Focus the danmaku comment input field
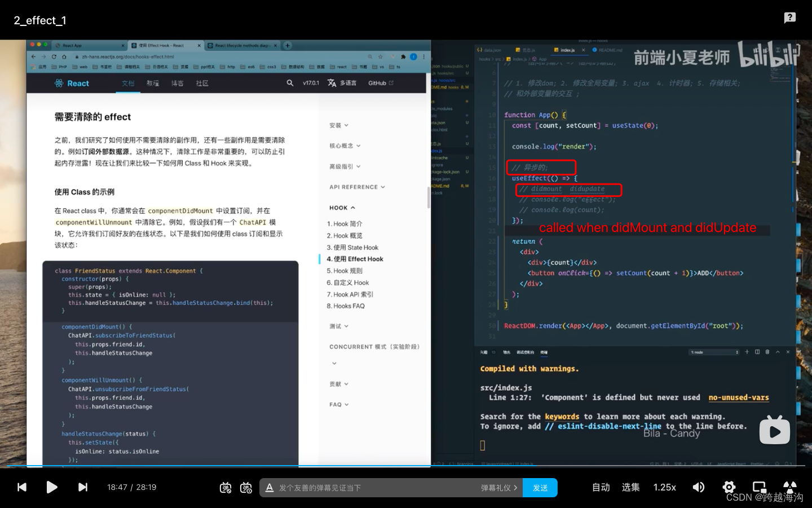 pos(375,488)
